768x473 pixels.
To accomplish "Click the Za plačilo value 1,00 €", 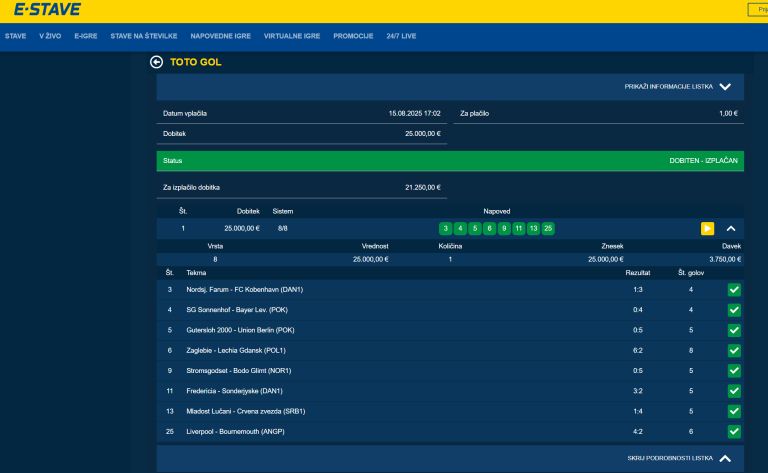I will point(728,114).
